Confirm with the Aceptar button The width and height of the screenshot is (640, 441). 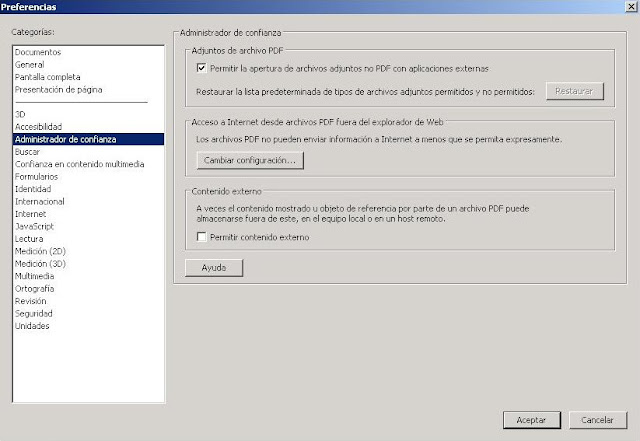[531, 420]
